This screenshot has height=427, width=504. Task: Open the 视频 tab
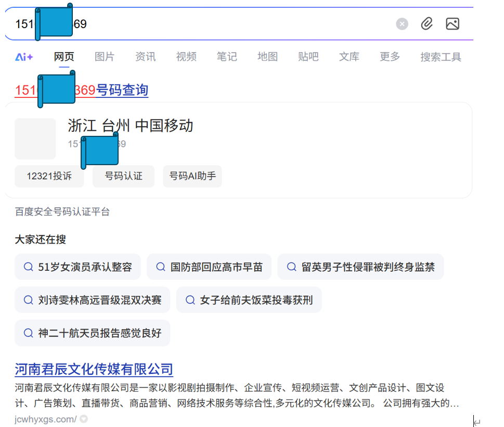pos(186,57)
